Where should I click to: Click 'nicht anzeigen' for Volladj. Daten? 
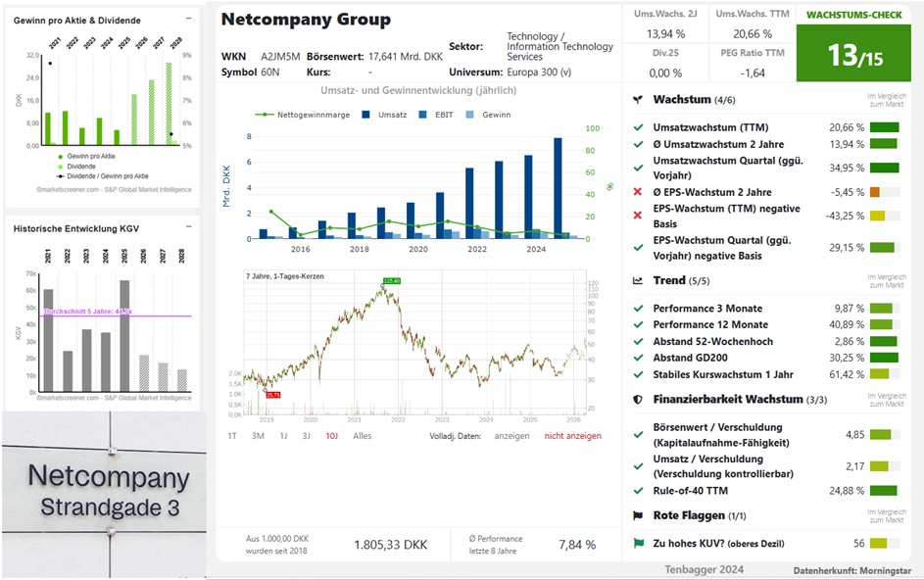[572, 436]
